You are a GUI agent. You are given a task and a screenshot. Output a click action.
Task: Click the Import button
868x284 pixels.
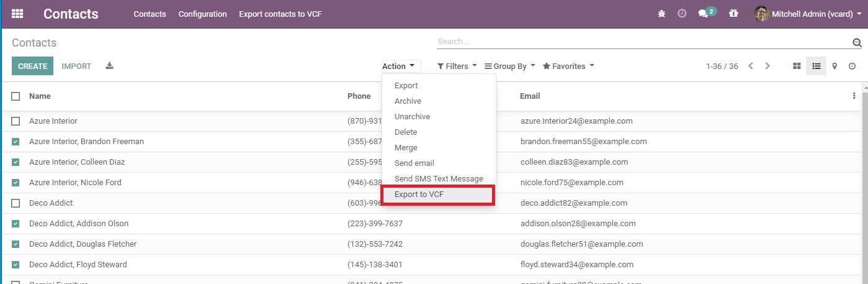(76, 66)
